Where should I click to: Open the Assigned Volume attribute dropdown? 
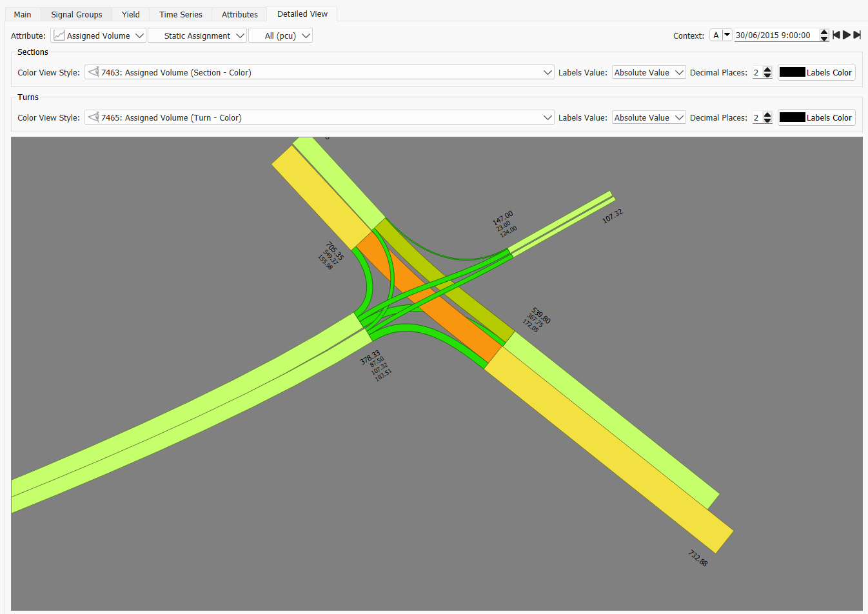click(x=99, y=35)
